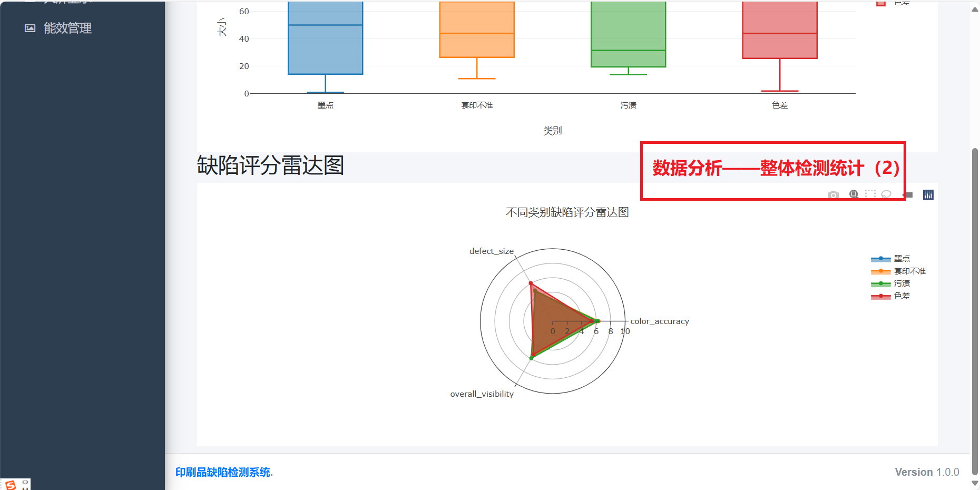Image resolution: width=980 pixels, height=490 pixels.
Task: Click the 套印不准 x-axis category label
Action: point(477,105)
